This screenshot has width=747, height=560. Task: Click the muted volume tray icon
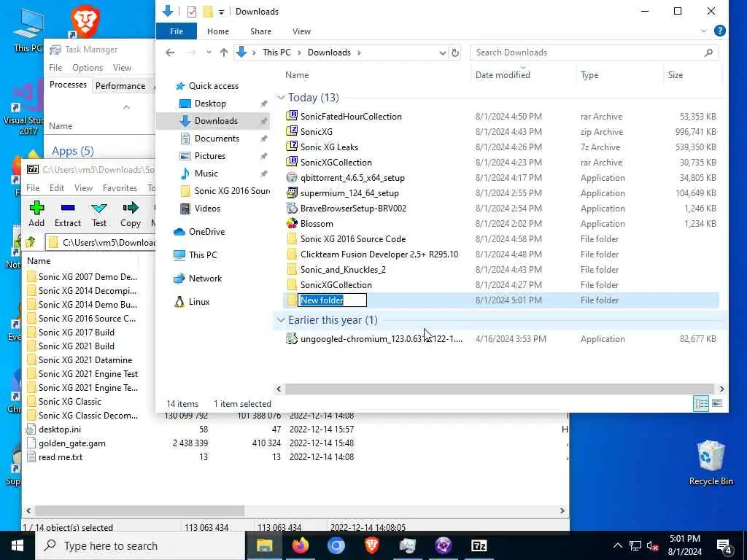point(653,545)
